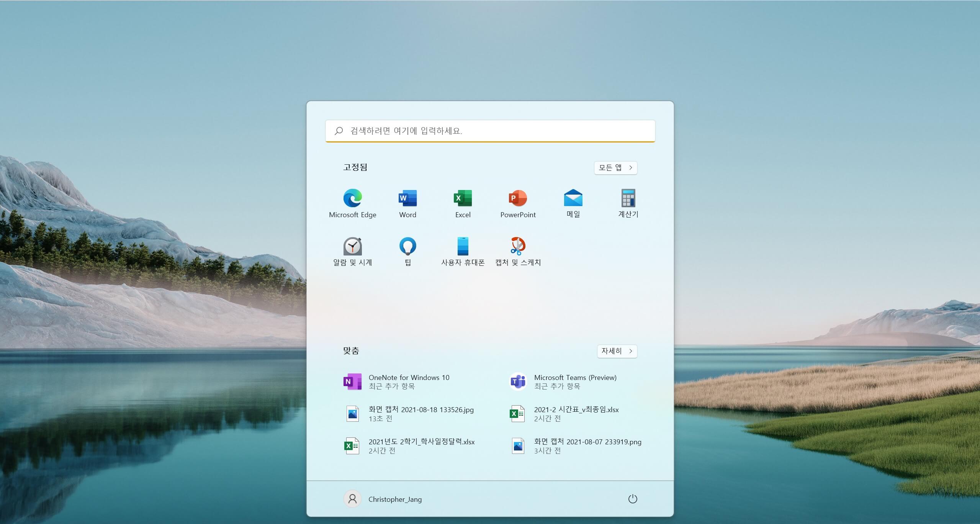Open 알람 및 시계 clock app
This screenshot has width=980, height=524.
pos(352,251)
